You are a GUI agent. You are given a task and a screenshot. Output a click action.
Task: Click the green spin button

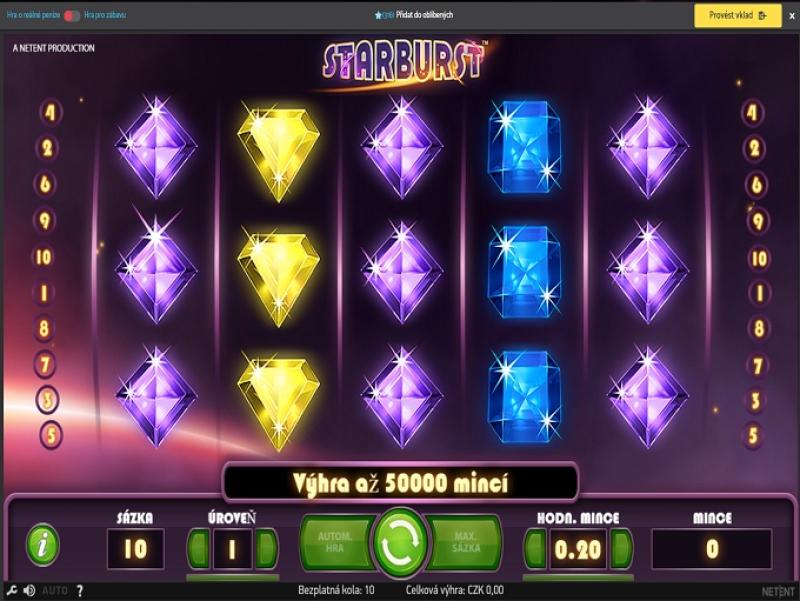coord(401,542)
